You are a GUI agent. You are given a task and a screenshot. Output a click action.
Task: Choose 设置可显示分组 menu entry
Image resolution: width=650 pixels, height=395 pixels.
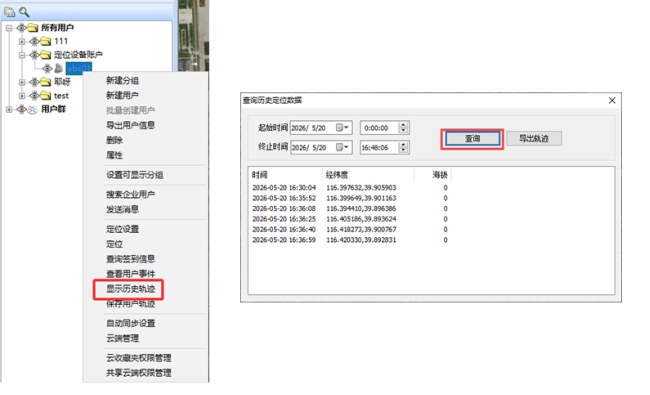(135, 175)
